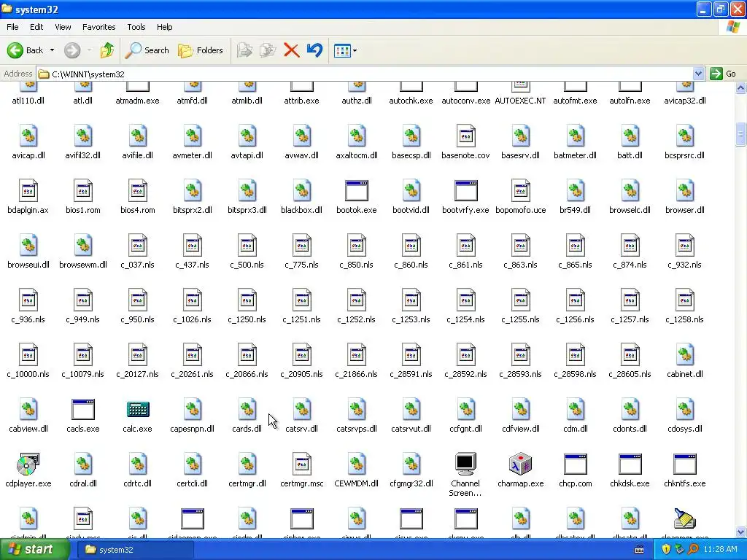Select the file name c_1252.nls
This screenshot has height=560, width=747.
(x=356, y=319)
